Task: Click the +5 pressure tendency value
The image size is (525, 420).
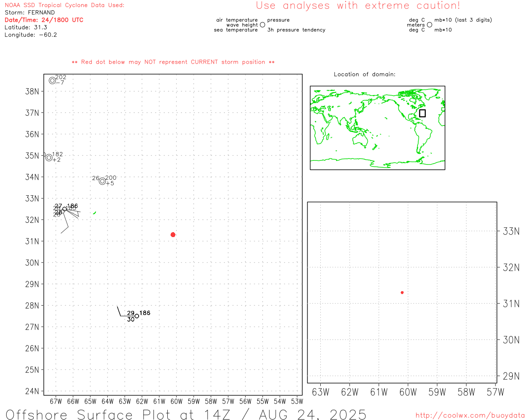Action: pyautogui.click(x=110, y=183)
